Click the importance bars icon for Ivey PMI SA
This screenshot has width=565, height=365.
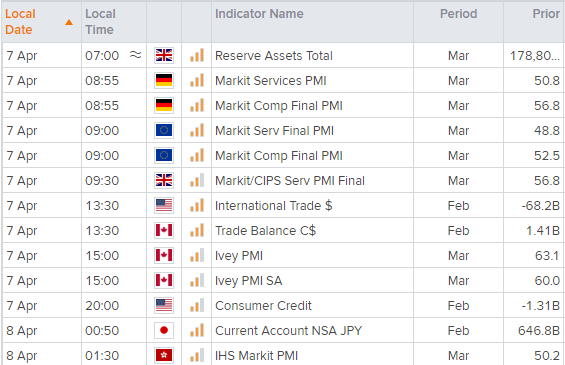pos(197,280)
